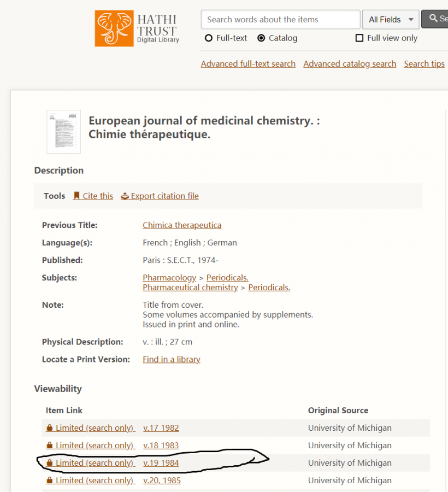Click the Find in a library link

[172, 359]
